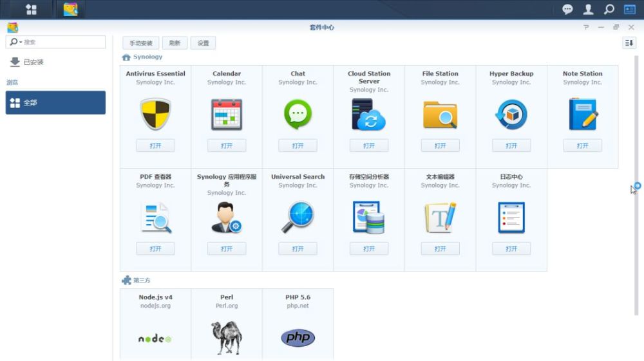Image resolution: width=644 pixels, height=361 pixels.
Task: Expand the search filter dropdown arrow
Action: pyautogui.click(x=20, y=42)
